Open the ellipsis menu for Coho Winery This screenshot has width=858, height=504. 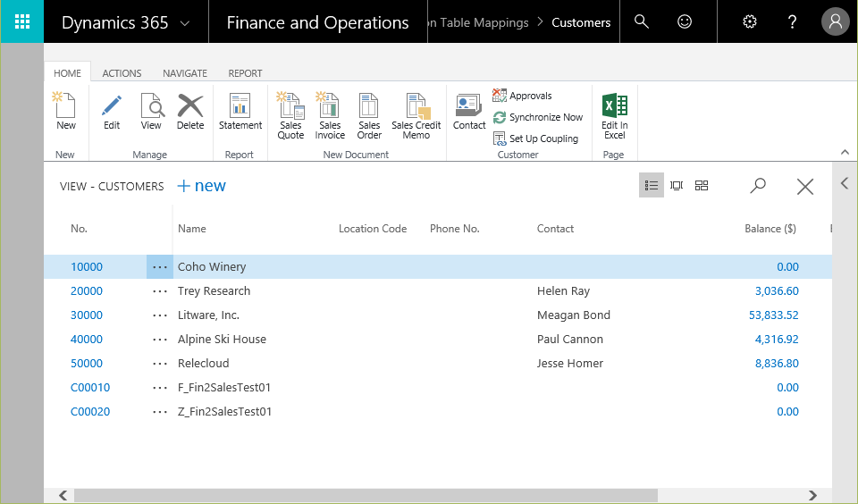[x=160, y=267]
